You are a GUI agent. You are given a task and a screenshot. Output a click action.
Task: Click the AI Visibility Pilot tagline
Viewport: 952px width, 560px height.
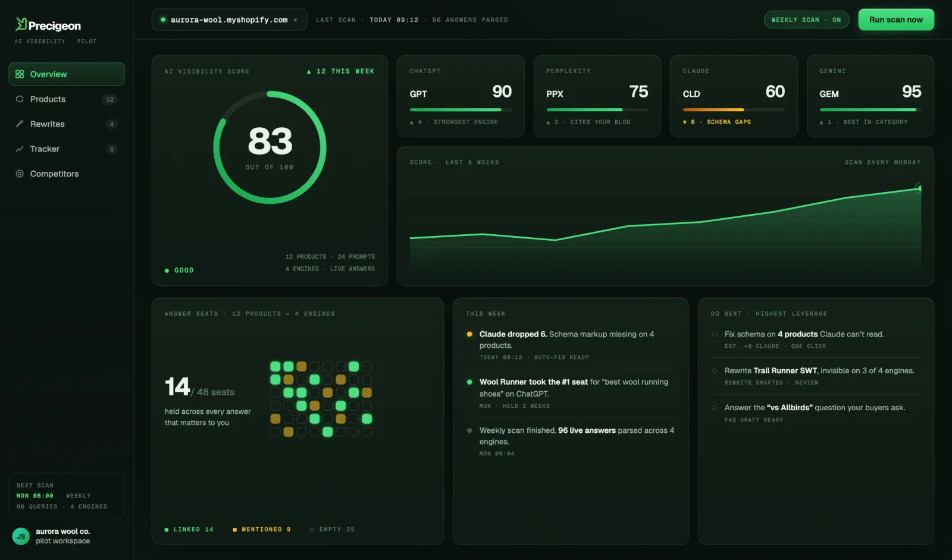55,42
